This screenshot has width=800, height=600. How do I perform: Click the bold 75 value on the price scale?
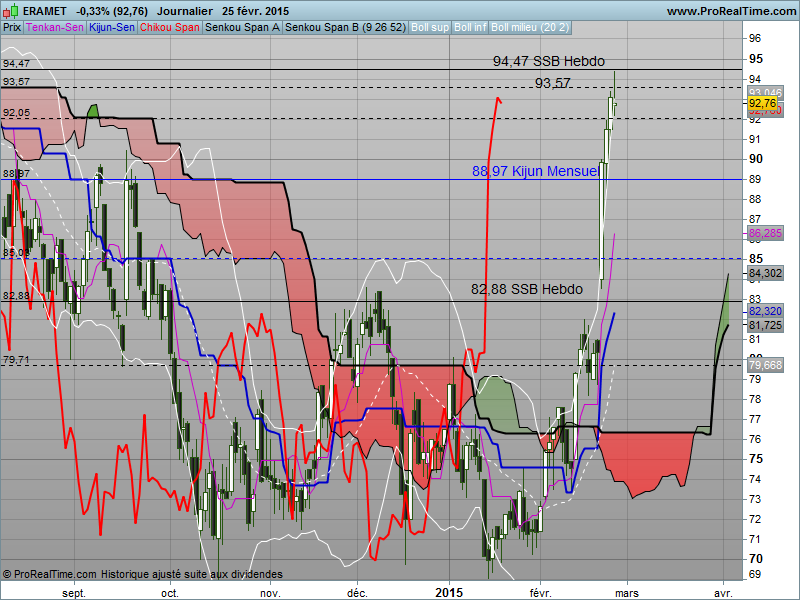coord(756,459)
